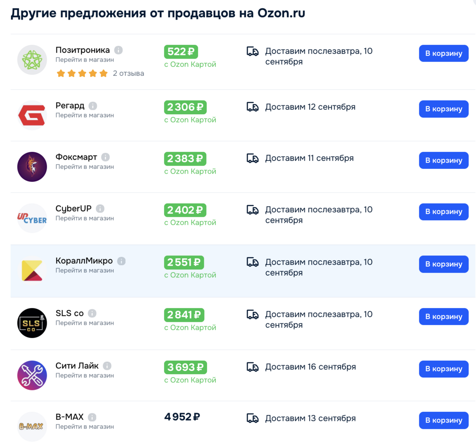Click the info icon beside CyberUP

[100, 209]
